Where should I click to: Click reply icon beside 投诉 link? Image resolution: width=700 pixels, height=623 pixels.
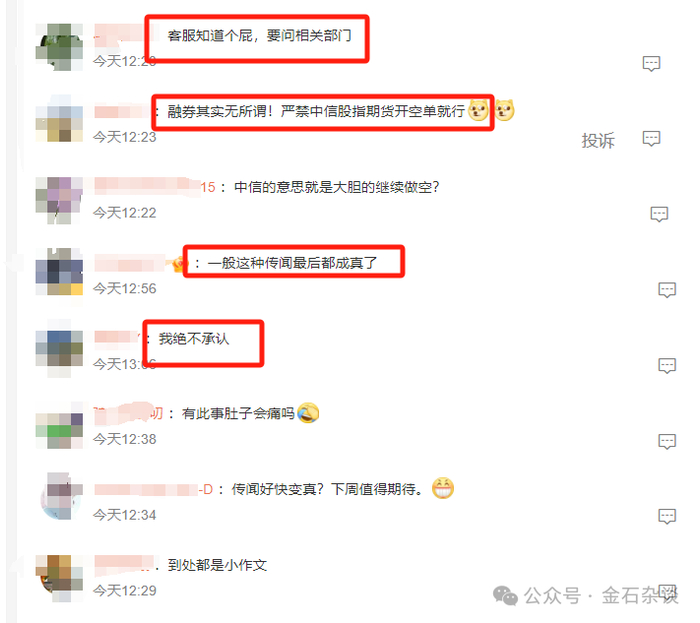[x=651, y=139]
